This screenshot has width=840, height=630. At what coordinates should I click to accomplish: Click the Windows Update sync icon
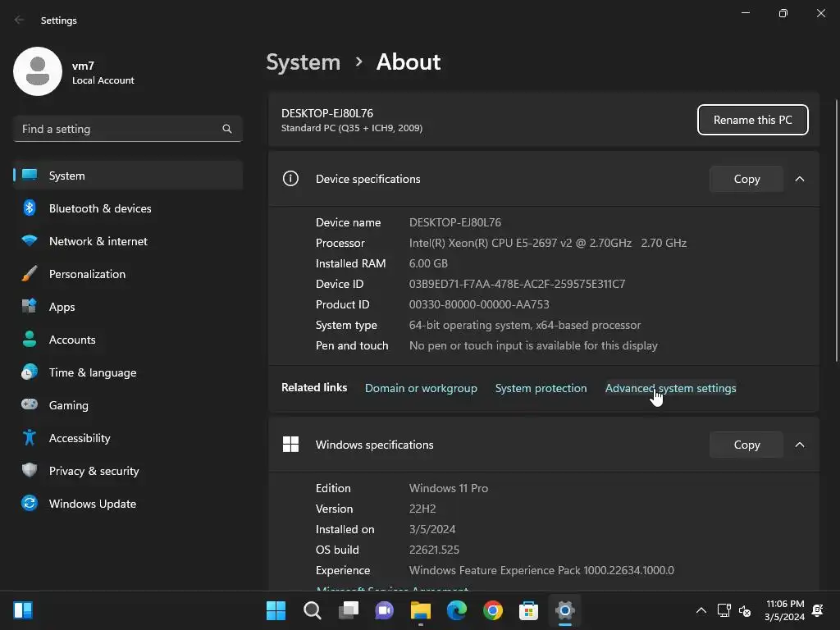[x=30, y=503]
